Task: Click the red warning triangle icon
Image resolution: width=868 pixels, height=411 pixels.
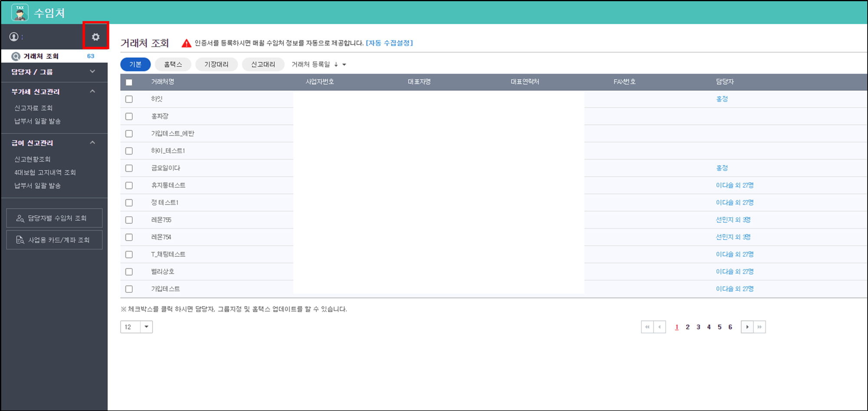Action: (x=186, y=43)
